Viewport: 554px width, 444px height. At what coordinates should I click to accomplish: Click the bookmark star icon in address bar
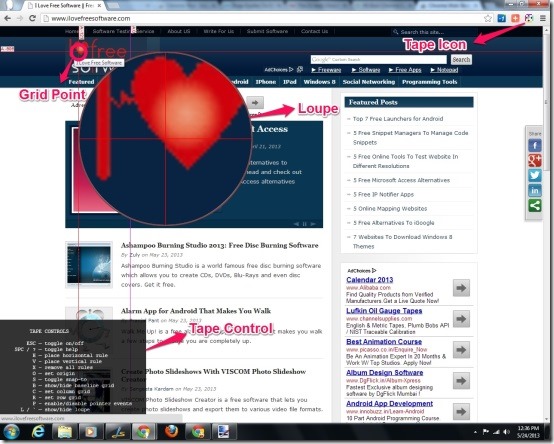(x=488, y=18)
